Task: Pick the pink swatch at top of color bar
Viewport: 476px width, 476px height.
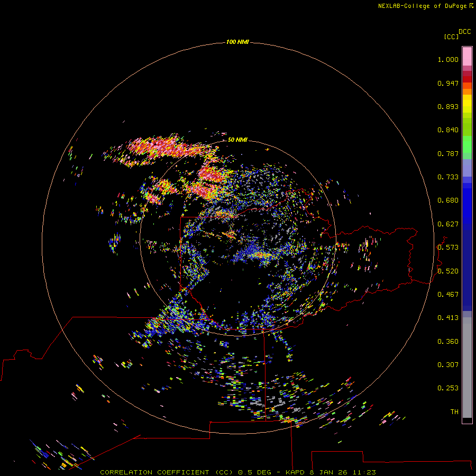Action: click(x=467, y=57)
